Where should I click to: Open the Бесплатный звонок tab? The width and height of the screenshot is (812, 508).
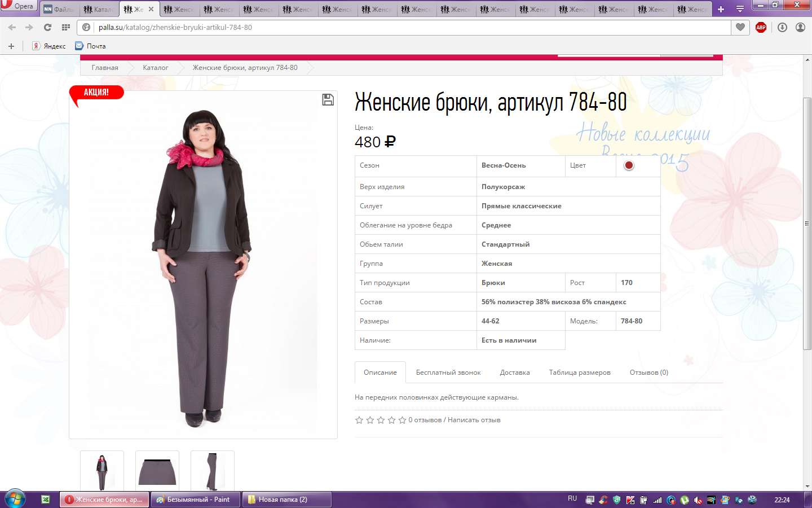click(x=448, y=373)
